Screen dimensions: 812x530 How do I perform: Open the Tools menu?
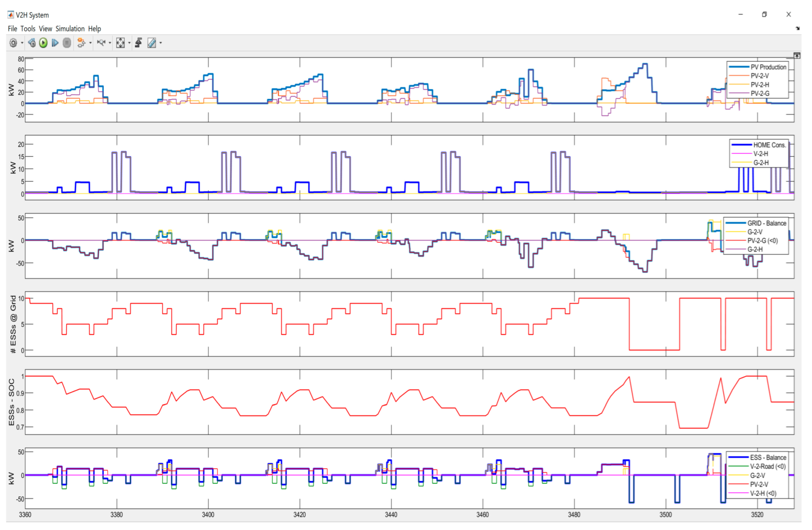tap(27, 29)
